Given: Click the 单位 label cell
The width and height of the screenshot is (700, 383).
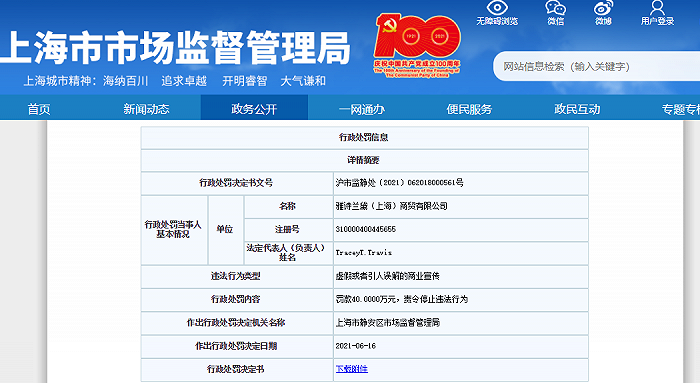Looking at the screenshot, I should pyautogui.click(x=225, y=229).
